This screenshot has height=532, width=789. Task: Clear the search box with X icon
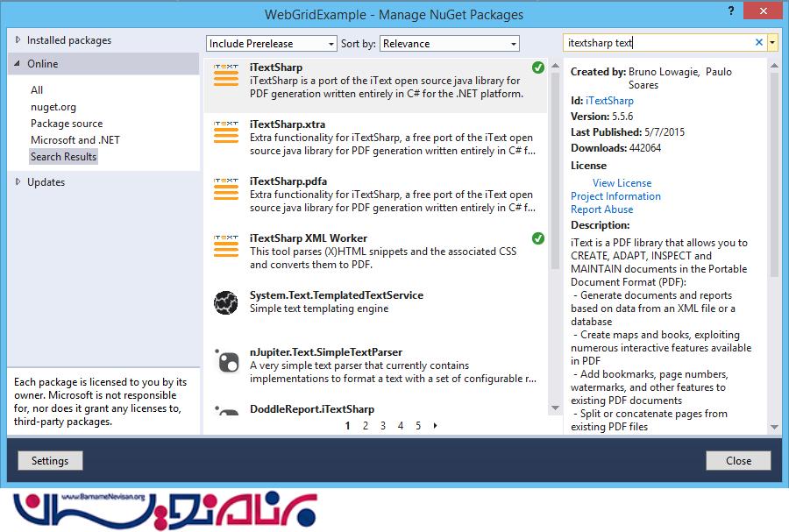759,42
